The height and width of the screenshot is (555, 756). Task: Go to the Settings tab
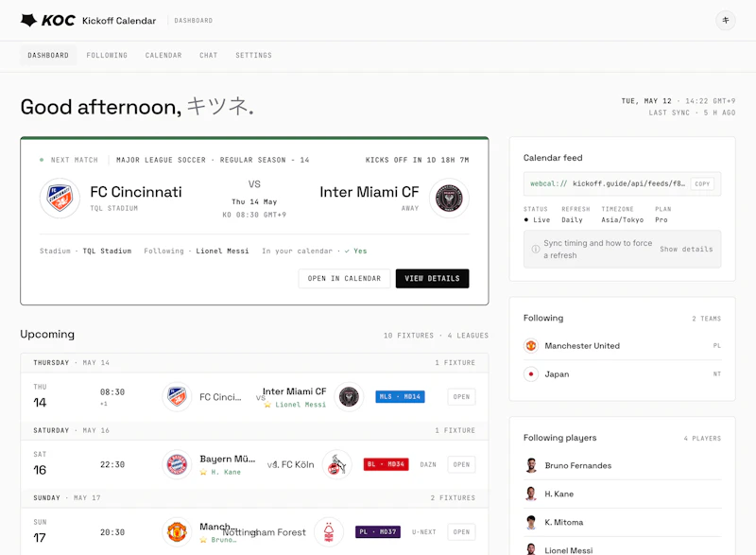tap(253, 56)
